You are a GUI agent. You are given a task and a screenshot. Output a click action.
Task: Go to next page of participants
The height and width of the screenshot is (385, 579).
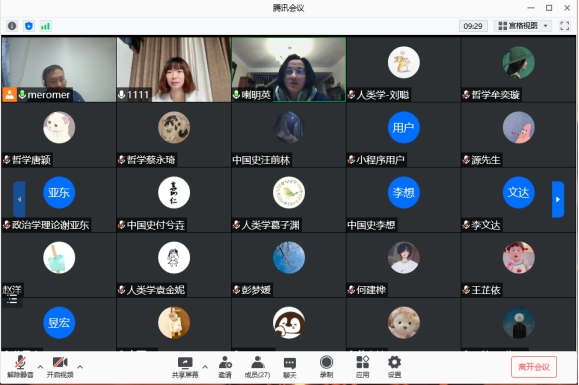558,199
